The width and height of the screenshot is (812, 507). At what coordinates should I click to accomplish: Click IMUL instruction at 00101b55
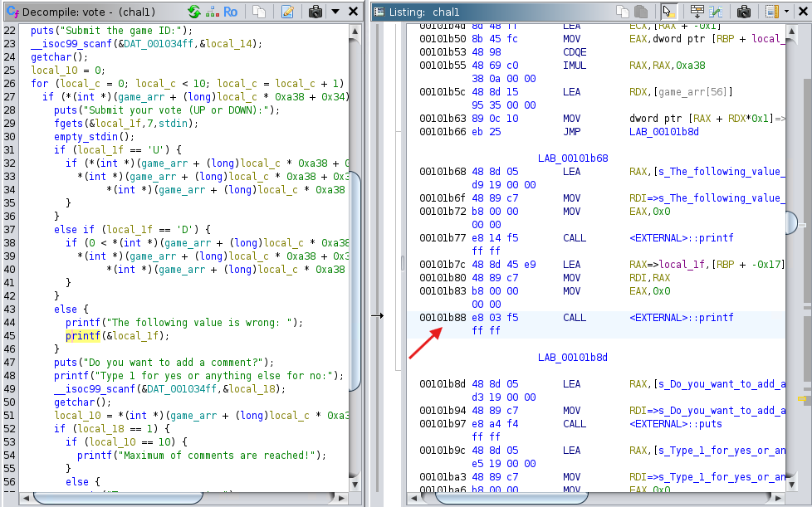[575, 66]
